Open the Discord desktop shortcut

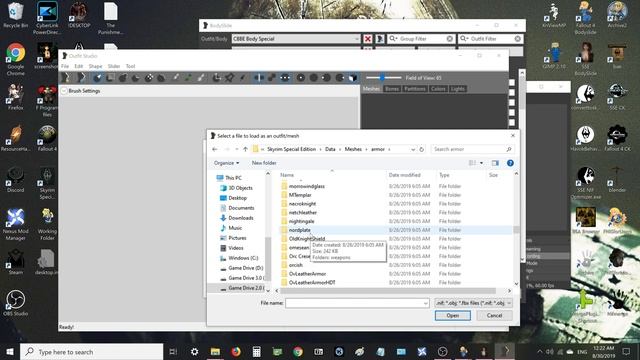[x=16, y=180]
